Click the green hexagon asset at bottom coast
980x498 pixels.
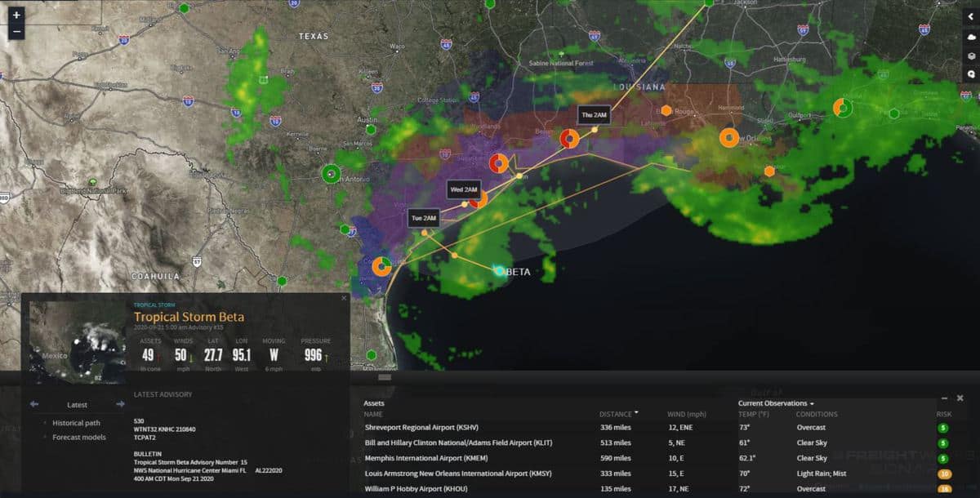point(372,354)
